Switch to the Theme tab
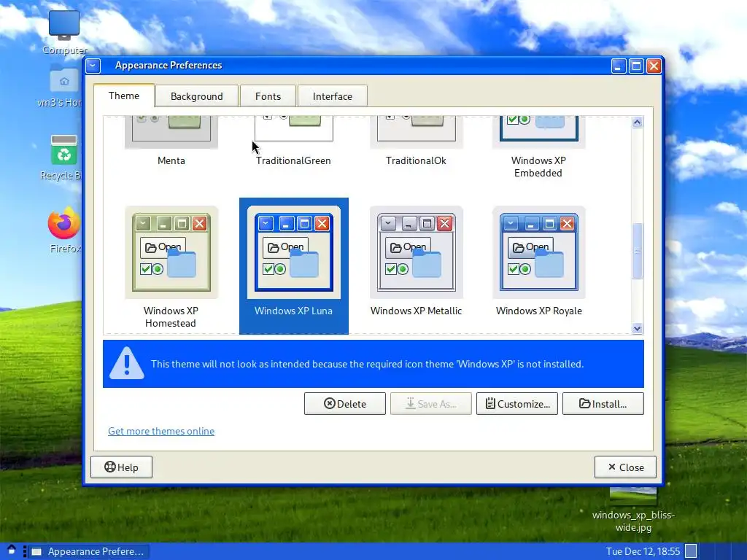Screen dimensions: 747x560 124,96
